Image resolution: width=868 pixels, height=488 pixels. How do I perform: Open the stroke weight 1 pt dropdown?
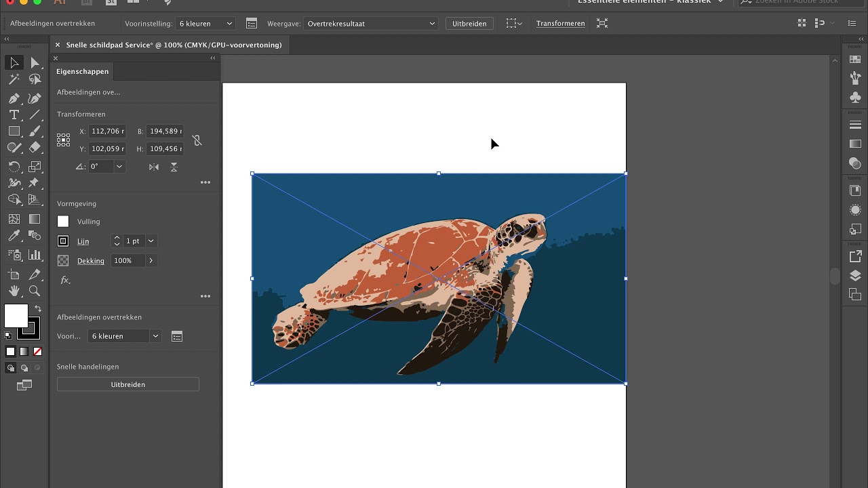pyautogui.click(x=151, y=241)
